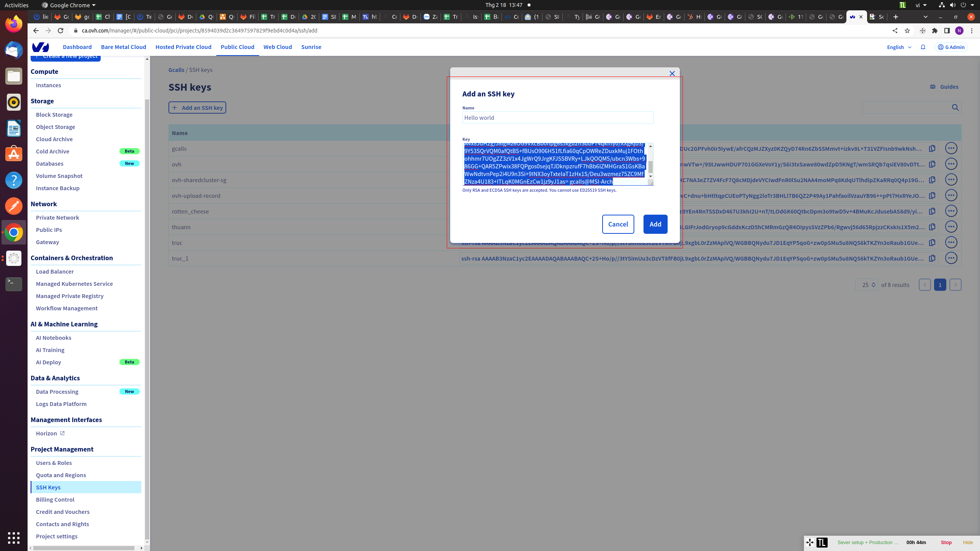
Task: Open Ubuntu Software from the dock
Action: click(14, 154)
